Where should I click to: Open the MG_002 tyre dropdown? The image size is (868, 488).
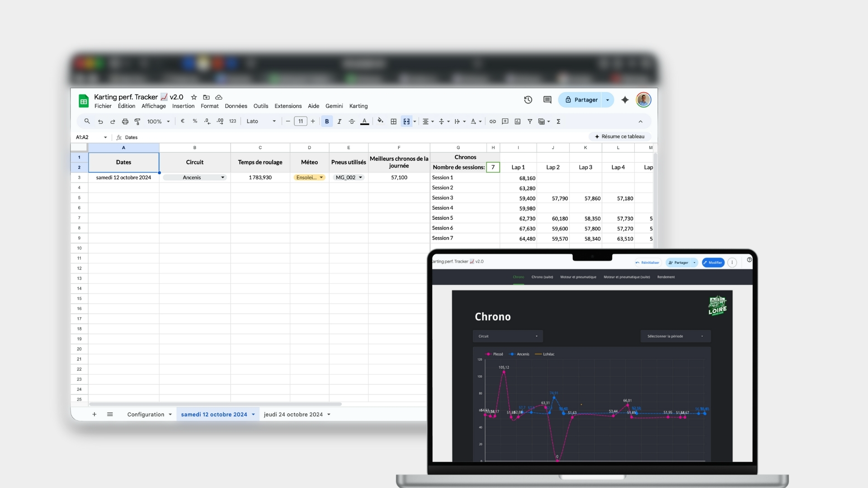(360, 178)
